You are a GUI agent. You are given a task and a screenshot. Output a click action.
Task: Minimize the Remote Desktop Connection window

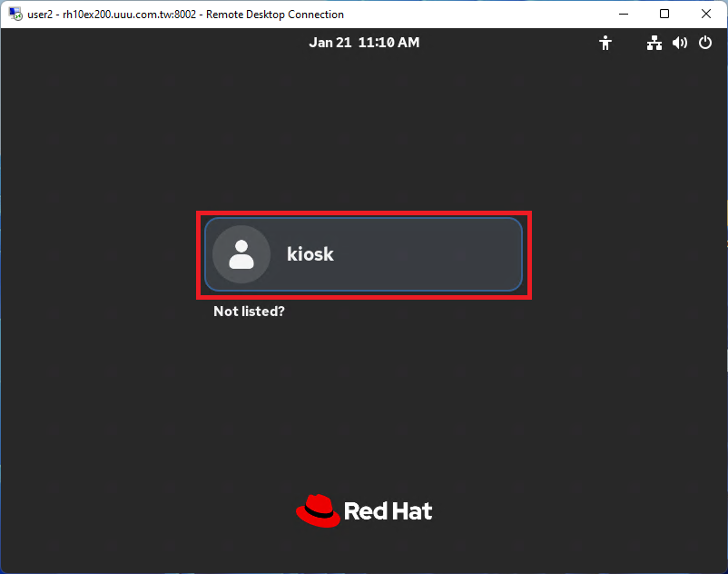click(x=623, y=15)
